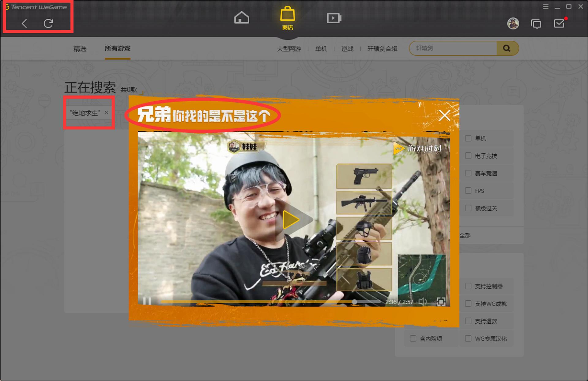588x381 pixels.
Task: Click the back navigation arrow
Action: 24,23
